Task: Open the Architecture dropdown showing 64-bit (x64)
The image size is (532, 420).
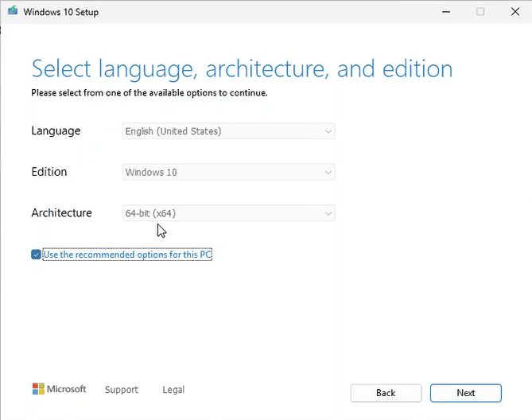Action: (229, 213)
